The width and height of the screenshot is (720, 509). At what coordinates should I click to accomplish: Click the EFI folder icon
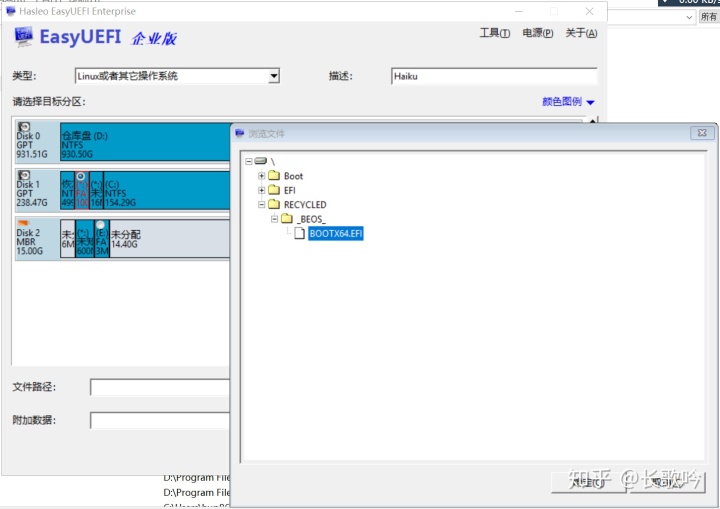[274, 190]
